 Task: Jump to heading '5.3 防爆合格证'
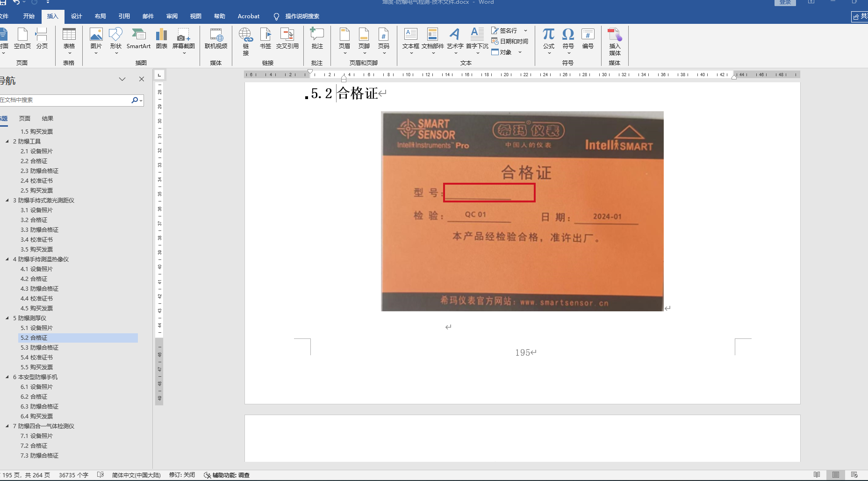pos(40,347)
